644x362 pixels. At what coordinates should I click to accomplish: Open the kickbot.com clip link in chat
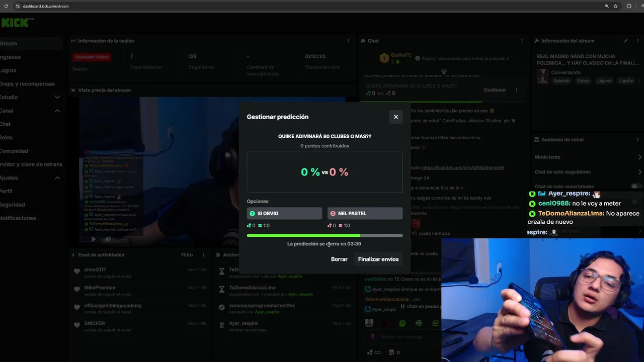(x=463, y=167)
